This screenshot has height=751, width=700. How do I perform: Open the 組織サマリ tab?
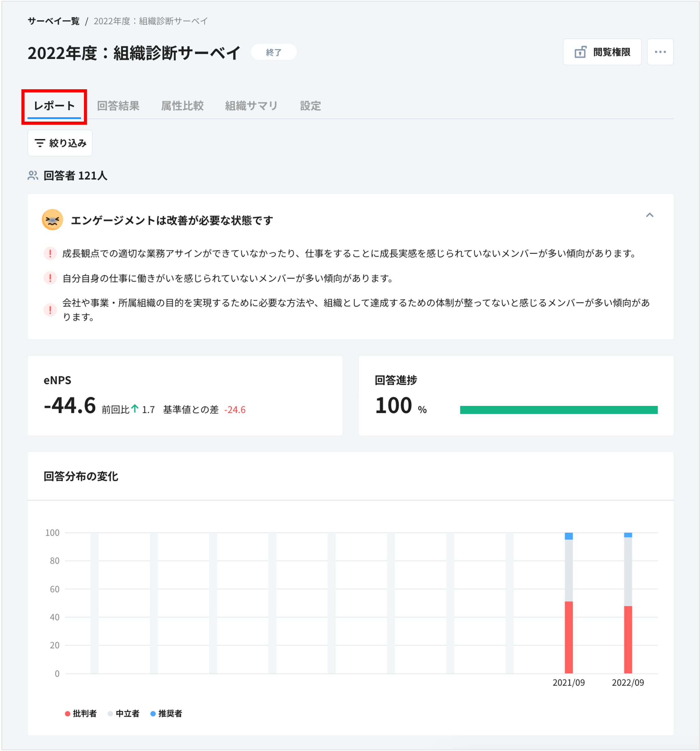pyautogui.click(x=251, y=106)
